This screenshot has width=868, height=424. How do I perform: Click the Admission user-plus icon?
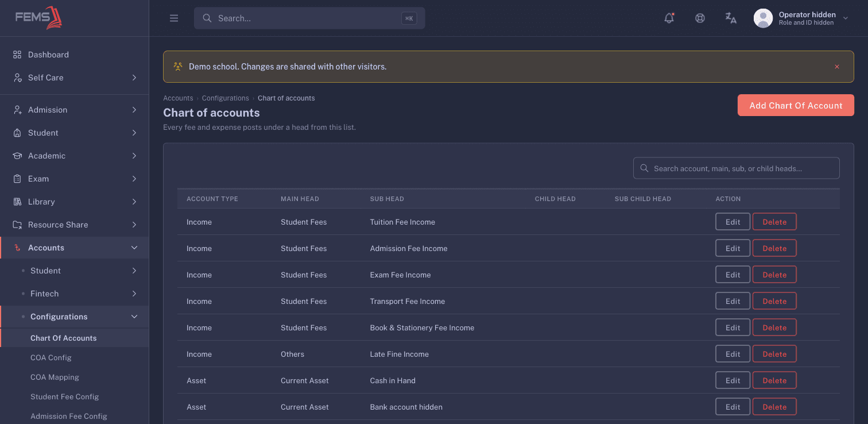point(17,110)
